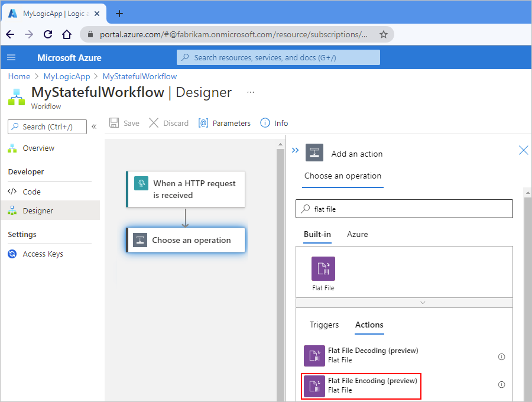The height and width of the screenshot is (402, 532).
Task: Collapse the action panel with double chevron
Action: click(x=296, y=151)
